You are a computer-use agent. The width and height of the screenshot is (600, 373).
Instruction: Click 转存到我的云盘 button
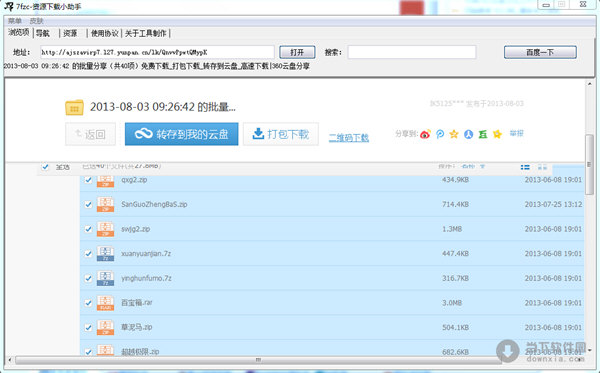pos(181,134)
